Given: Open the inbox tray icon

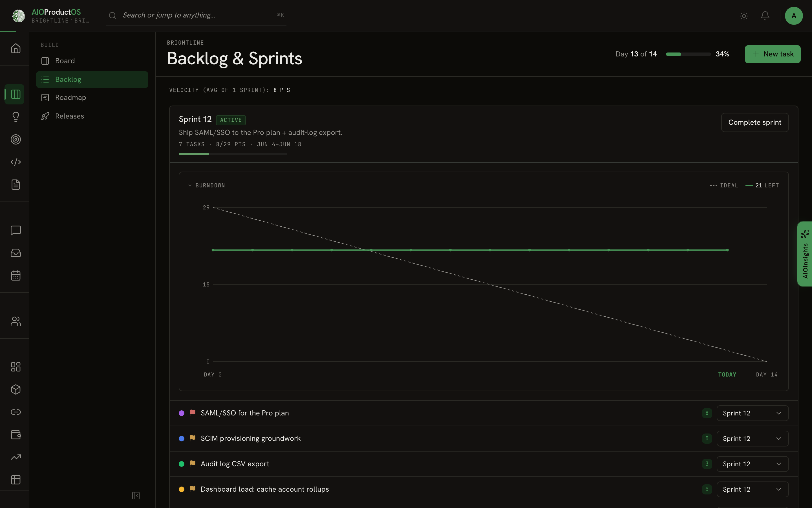Looking at the screenshot, I should tap(16, 253).
